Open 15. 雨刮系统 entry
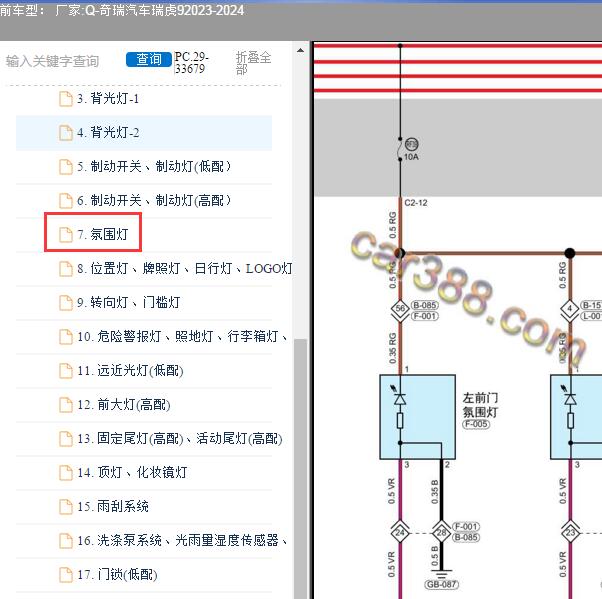The width and height of the screenshot is (602, 599). pos(113,506)
